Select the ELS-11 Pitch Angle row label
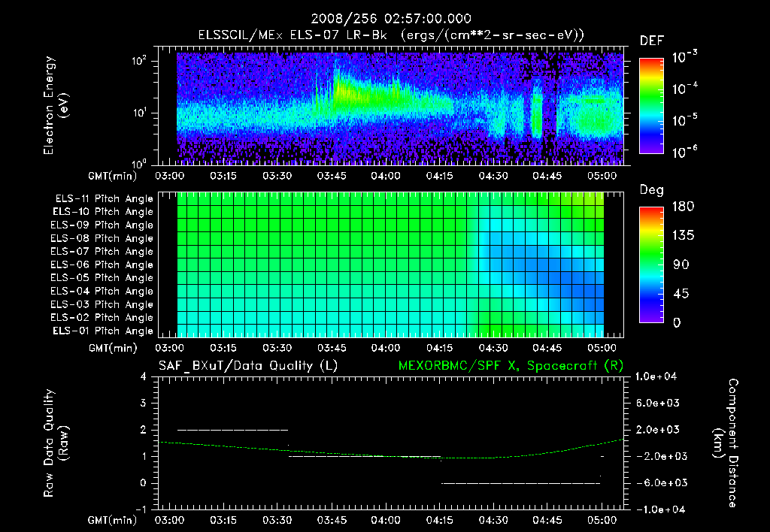 pos(104,199)
